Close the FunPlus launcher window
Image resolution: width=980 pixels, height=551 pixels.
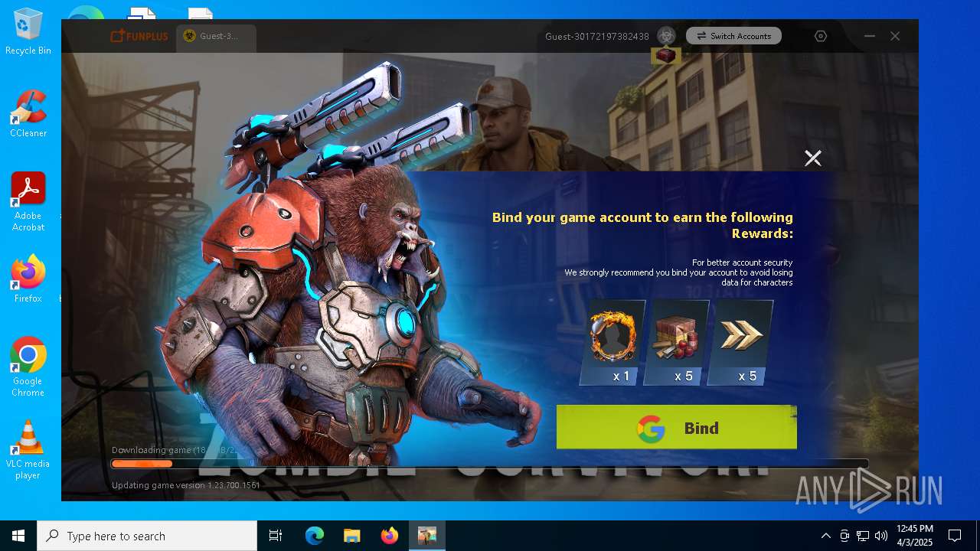click(895, 36)
